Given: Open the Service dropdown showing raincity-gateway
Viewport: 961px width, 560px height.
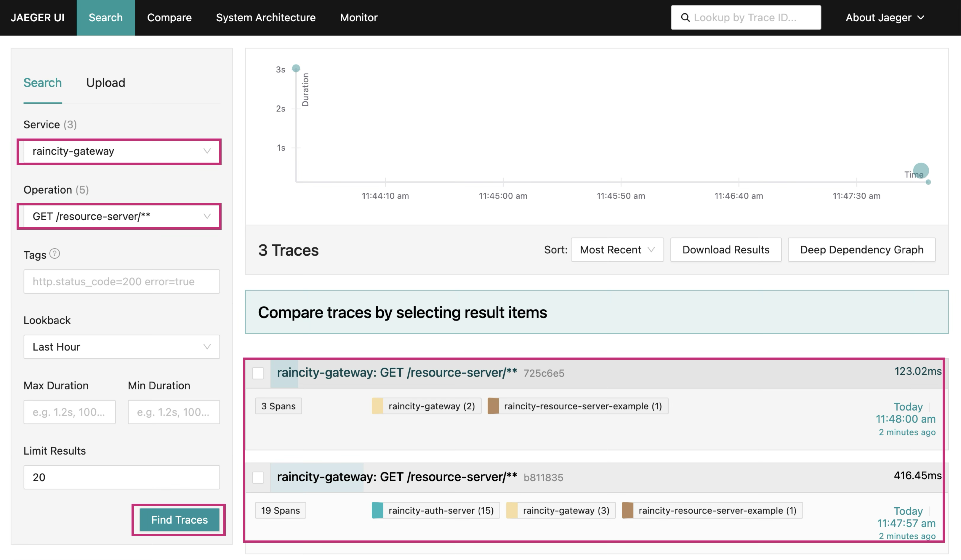Looking at the screenshot, I should click(122, 151).
